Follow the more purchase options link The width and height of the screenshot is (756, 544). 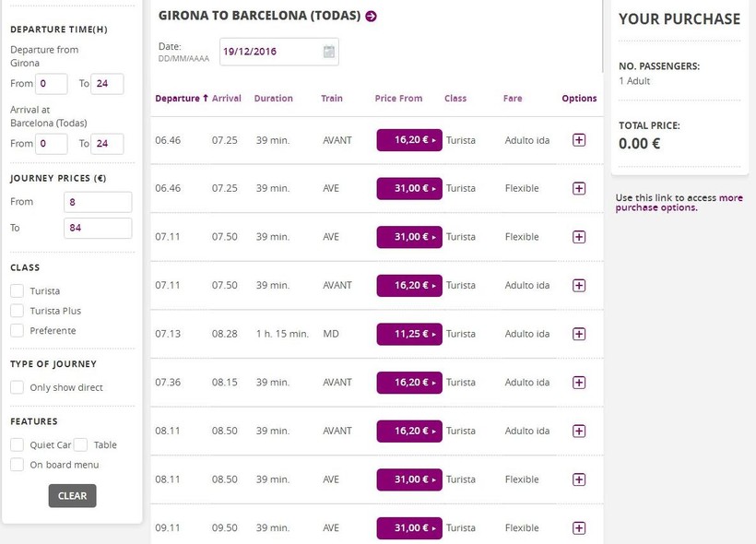pos(679,203)
